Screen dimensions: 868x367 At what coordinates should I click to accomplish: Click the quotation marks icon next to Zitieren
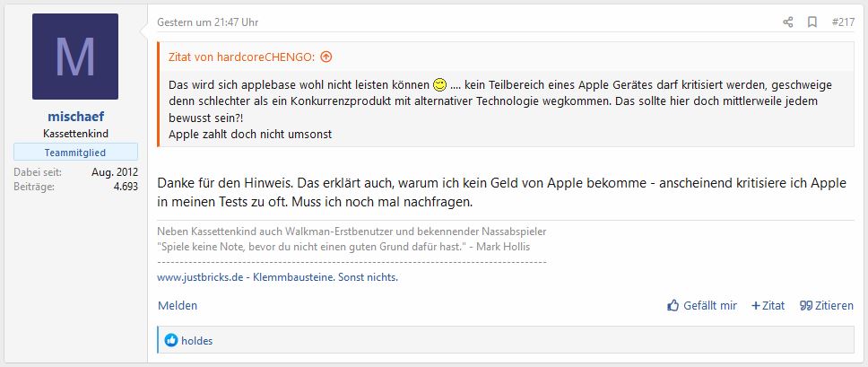pos(806,306)
